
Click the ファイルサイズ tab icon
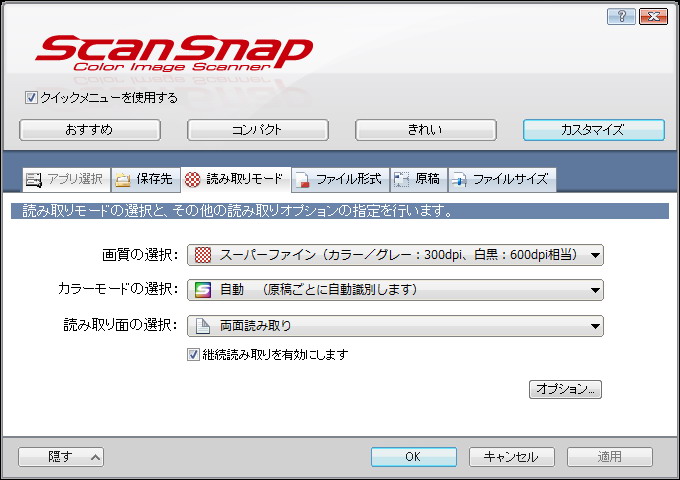(x=459, y=180)
